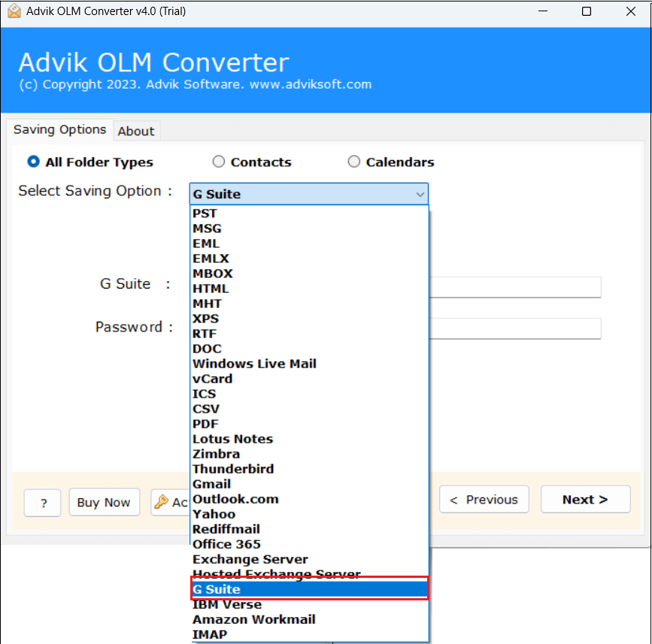
Task: Open the Saving Options tab
Action: (59, 129)
